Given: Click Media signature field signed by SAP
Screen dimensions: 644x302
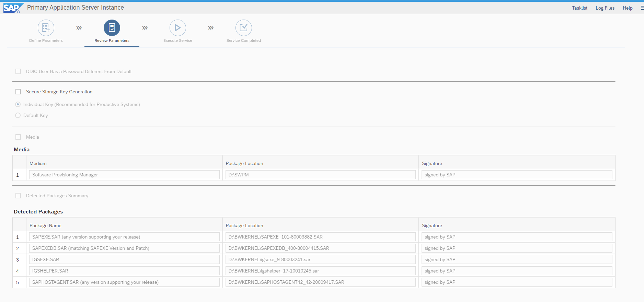Looking at the screenshot, I should pyautogui.click(x=517, y=175).
